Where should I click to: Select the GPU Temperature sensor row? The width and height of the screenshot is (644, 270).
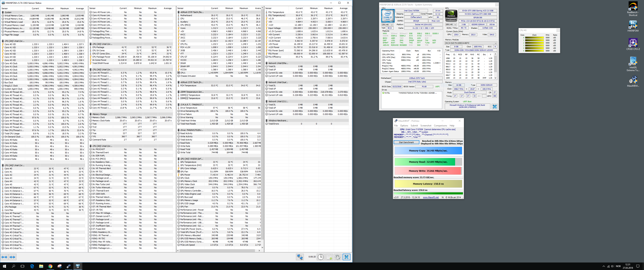tap(219, 162)
